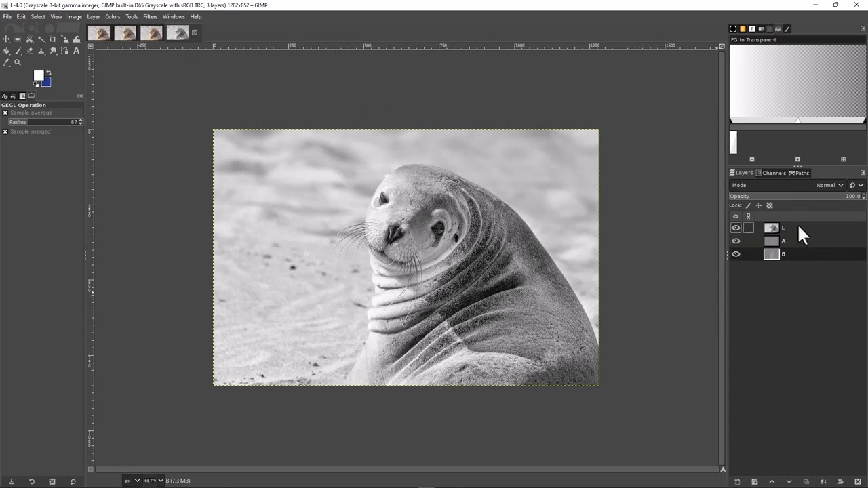Select the Scissors Select tool
This screenshot has height=488, width=868.
[x=29, y=39]
